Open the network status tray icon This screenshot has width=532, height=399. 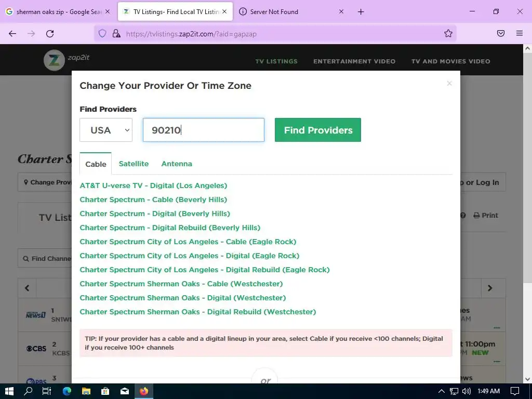(454, 391)
